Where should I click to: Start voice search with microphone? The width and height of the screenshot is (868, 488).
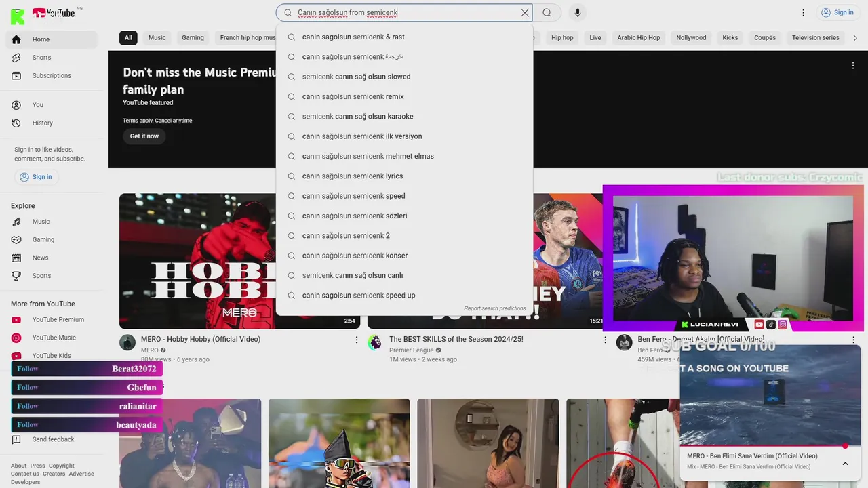click(578, 12)
